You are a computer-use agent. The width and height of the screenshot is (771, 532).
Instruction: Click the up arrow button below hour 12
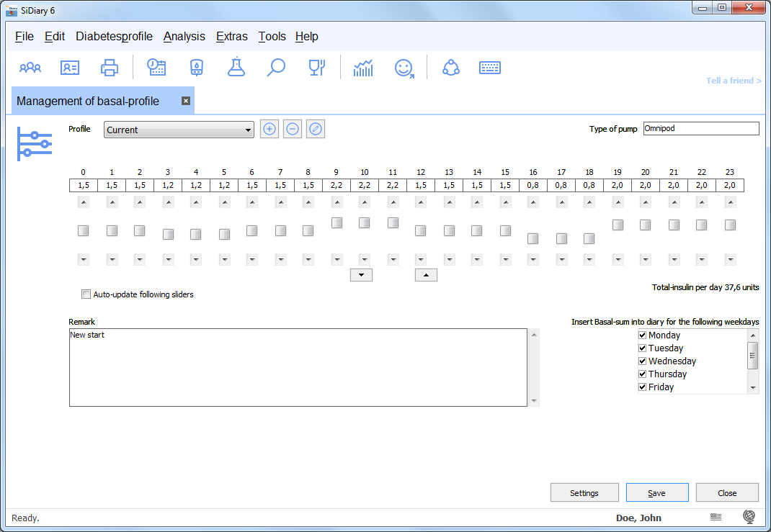click(426, 274)
